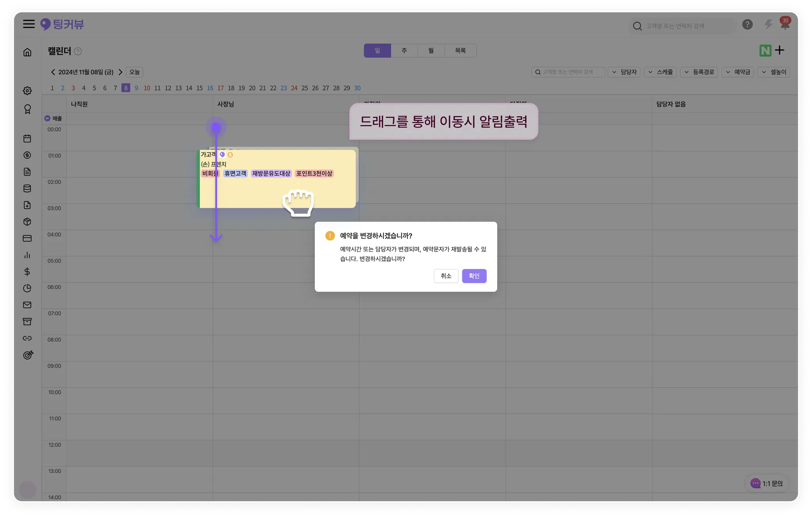
Task: Open settings gear in sidebar
Action: (x=27, y=91)
